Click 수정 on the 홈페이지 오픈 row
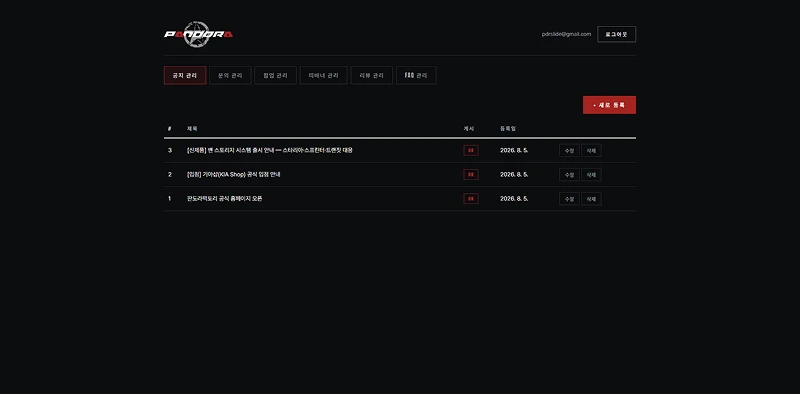Viewport: 800px width, 394px height. coord(569,199)
